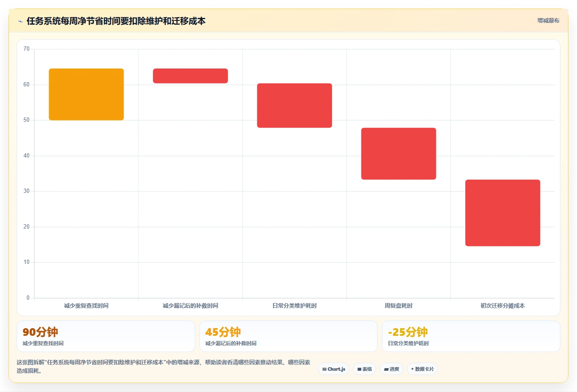Viewport: 577px width, 392px height.
Task: Click y-axis value 40
Action: tap(26, 156)
